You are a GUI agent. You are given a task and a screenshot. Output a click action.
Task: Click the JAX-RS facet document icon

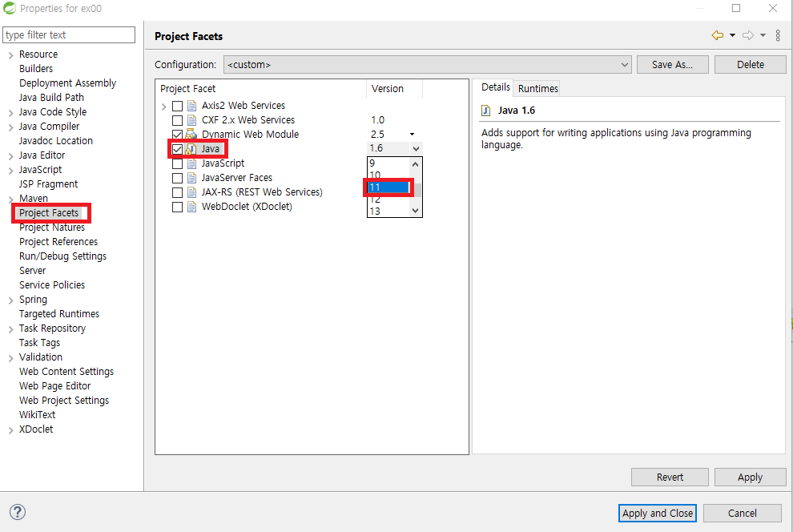pos(191,192)
